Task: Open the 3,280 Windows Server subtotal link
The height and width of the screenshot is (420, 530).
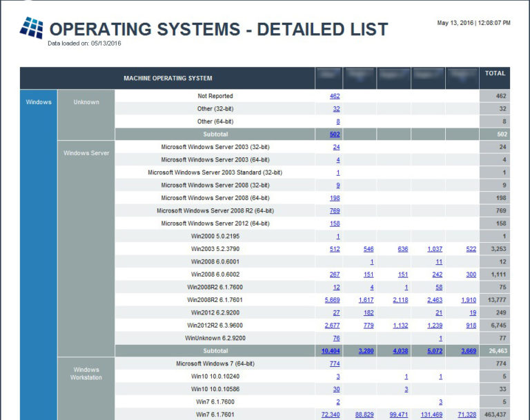Action: (366, 351)
